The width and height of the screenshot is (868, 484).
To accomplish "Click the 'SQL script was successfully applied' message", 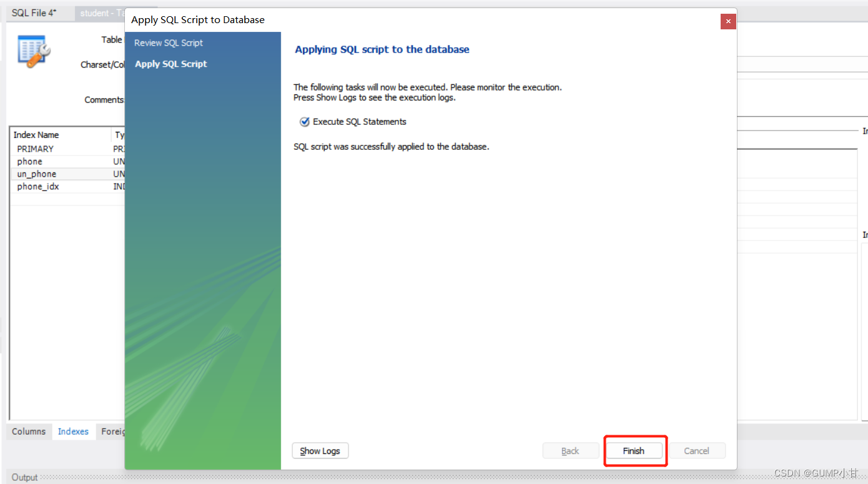I will click(x=392, y=147).
